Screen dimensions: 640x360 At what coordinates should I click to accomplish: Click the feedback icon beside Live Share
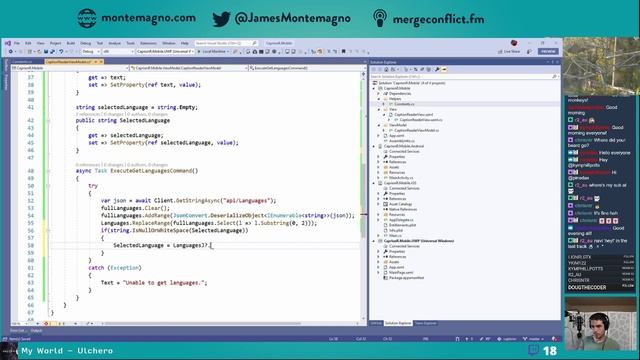[x=529, y=51]
